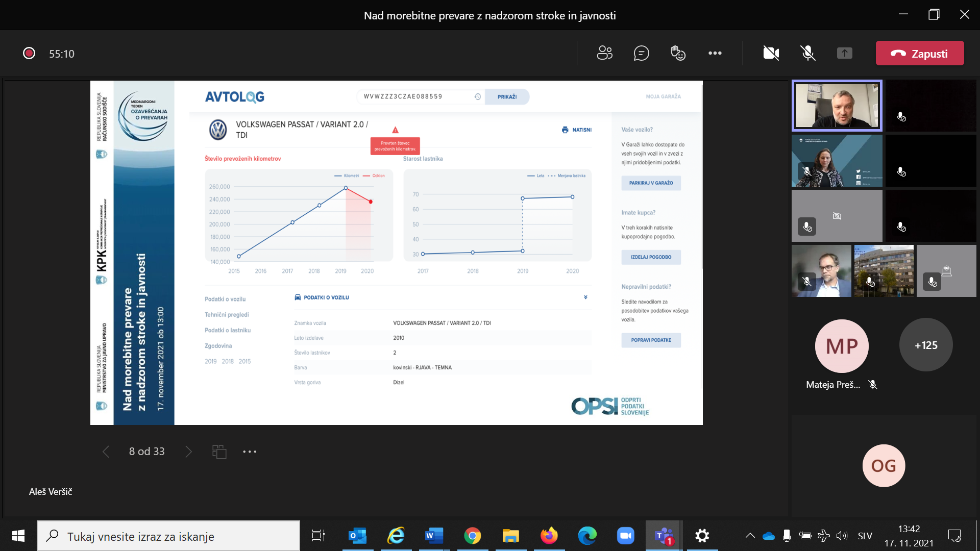
Task: Open the taskbar clock and calendar
Action: (909, 536)
